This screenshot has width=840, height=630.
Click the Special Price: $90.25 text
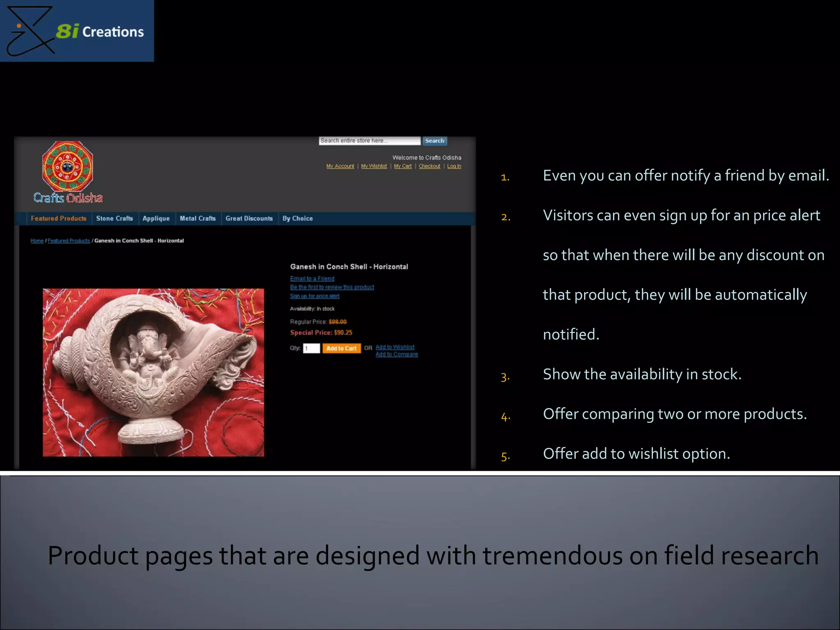coord(321,333)
